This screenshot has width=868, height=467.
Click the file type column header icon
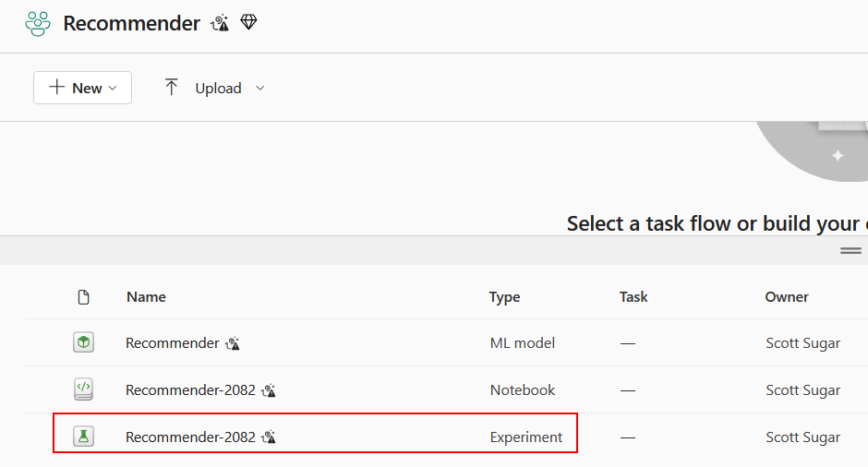[x=84, y=297]
